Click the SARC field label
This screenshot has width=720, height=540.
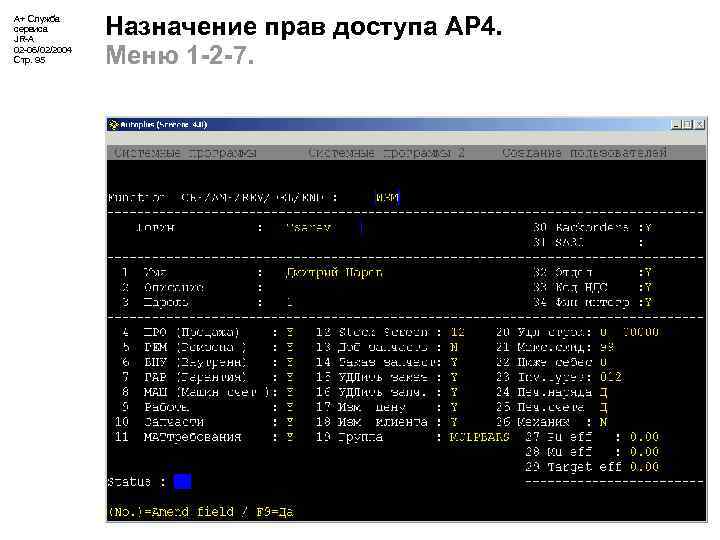(x=569, y=242)
